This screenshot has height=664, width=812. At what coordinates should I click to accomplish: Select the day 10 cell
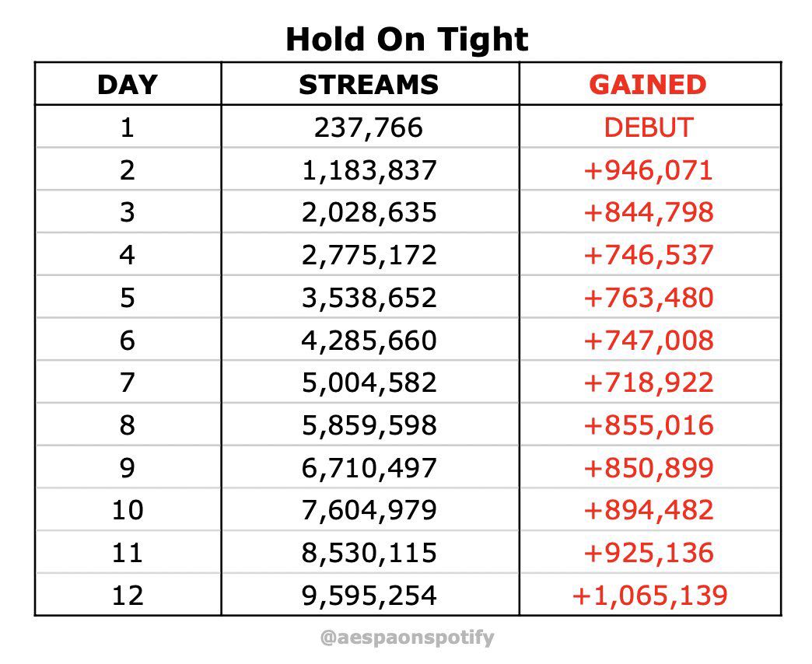(x=128, y=510)
